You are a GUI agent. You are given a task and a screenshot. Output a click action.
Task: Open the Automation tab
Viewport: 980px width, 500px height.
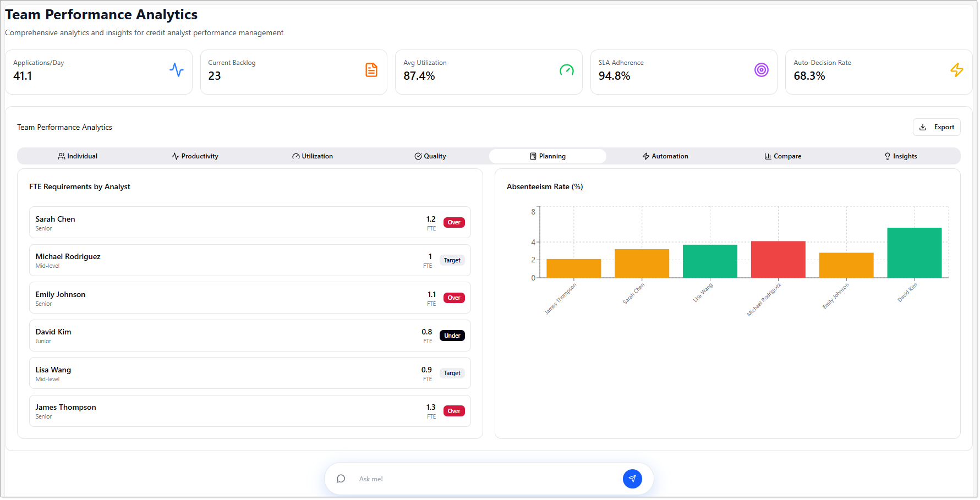tap(665, 156)
